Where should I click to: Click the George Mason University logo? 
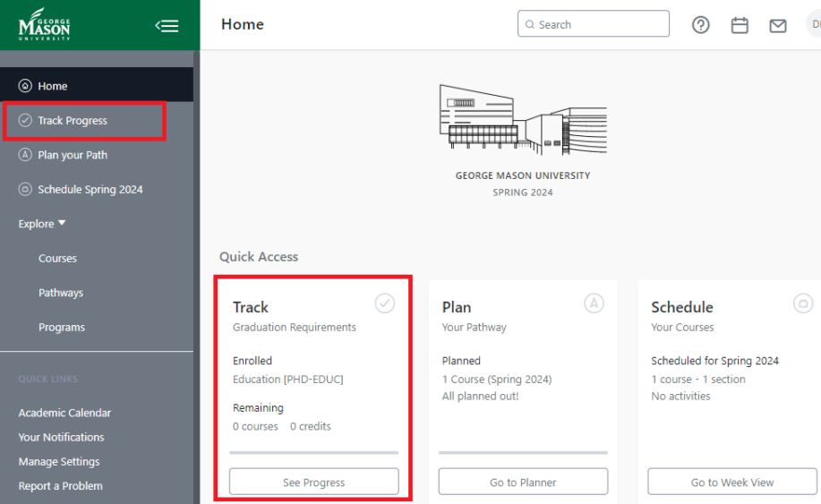44,25
